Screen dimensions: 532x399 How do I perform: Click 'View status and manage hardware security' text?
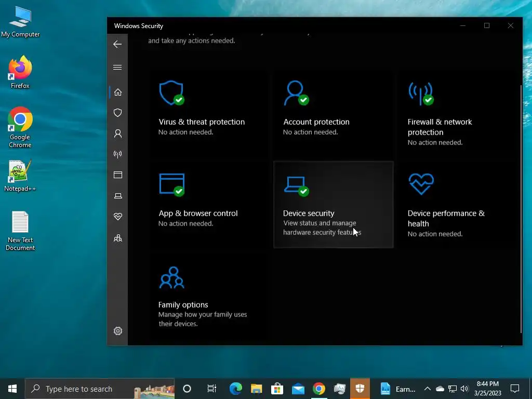point(322,228)
